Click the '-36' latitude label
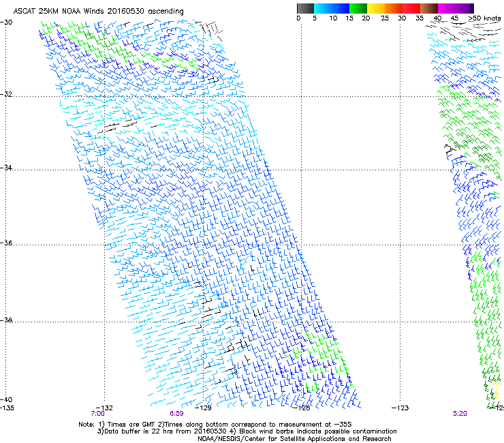Screen dimensions: 504x443 [x=6, y=243]
